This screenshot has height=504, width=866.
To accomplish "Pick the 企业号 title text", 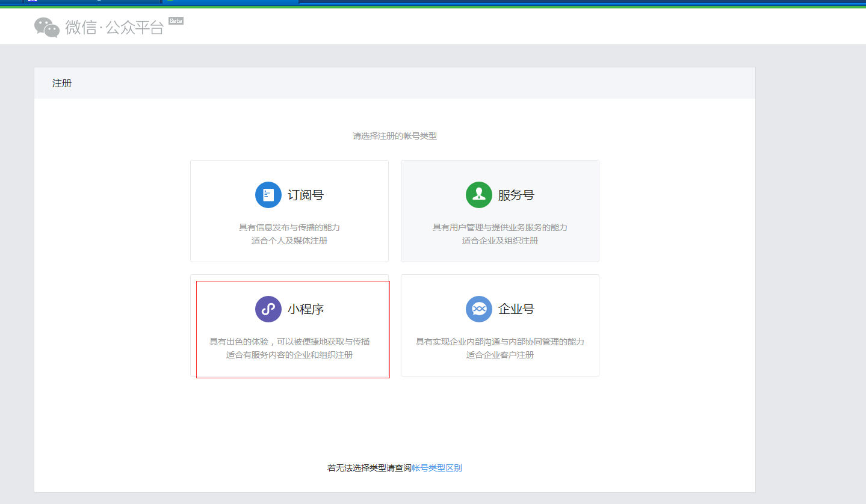I will tap(516, 309).
